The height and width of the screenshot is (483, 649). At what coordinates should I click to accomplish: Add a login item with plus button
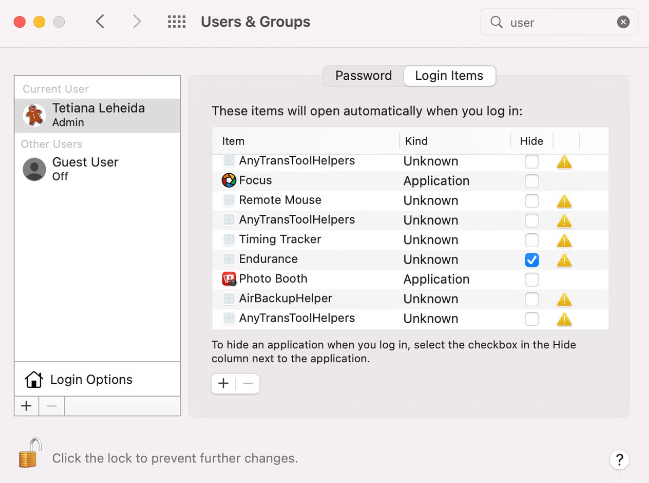click(224, 384)
